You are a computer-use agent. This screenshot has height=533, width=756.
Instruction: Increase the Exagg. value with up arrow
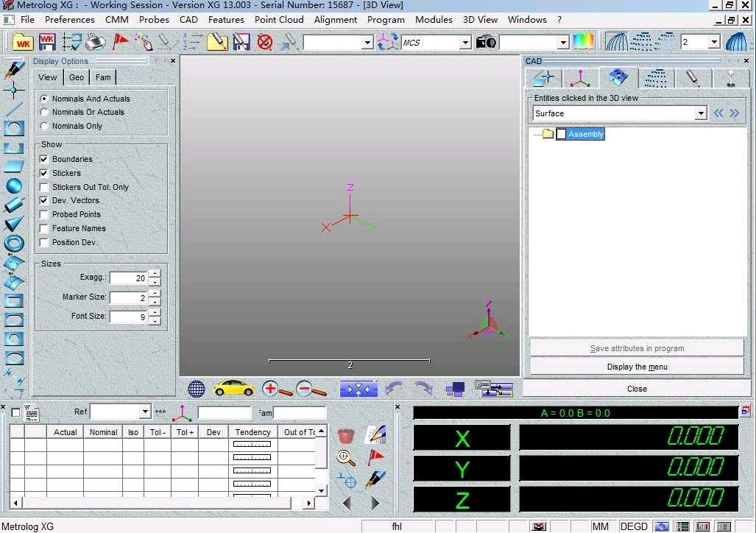(x=155, y=274)
